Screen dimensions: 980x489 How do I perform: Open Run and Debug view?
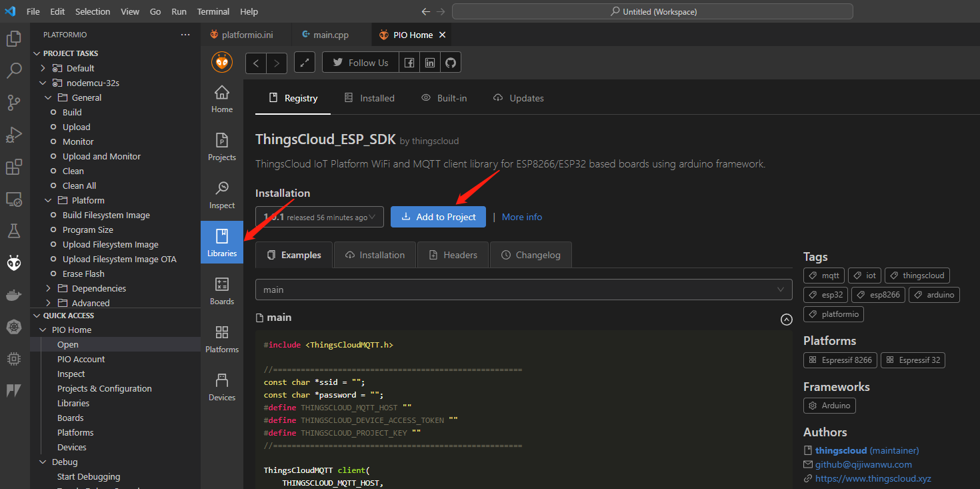tap(14, 134)
